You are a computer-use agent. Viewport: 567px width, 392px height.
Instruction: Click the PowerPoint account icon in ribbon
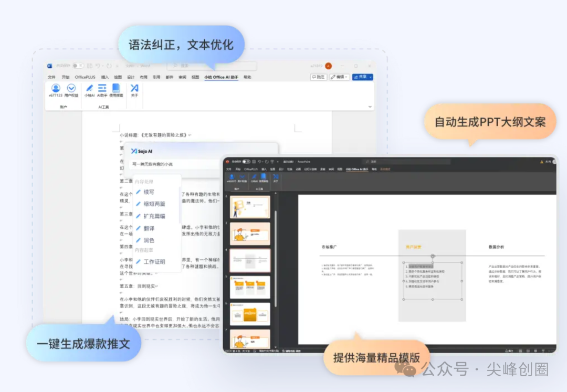(x=232, y=177)
